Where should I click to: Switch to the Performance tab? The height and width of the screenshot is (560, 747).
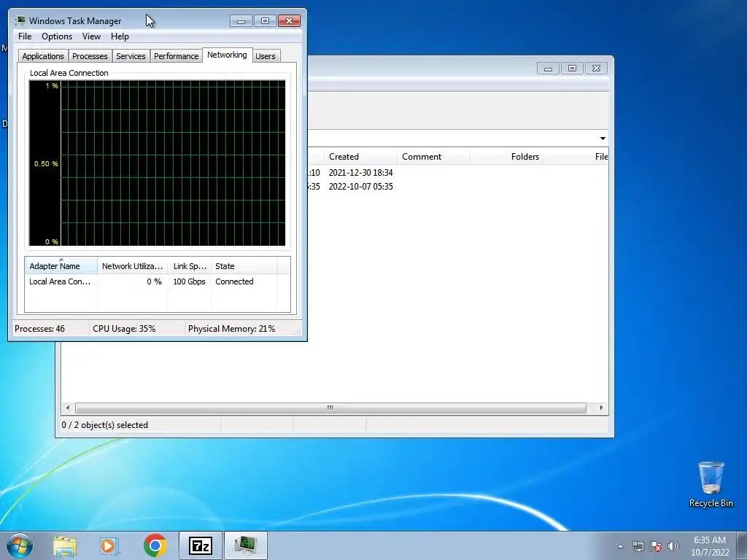(x=176, y=56)
